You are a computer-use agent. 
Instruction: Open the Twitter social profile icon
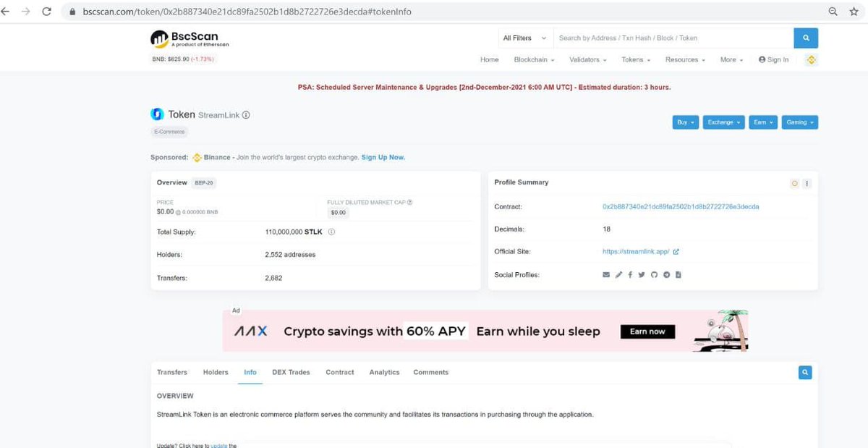642,275
